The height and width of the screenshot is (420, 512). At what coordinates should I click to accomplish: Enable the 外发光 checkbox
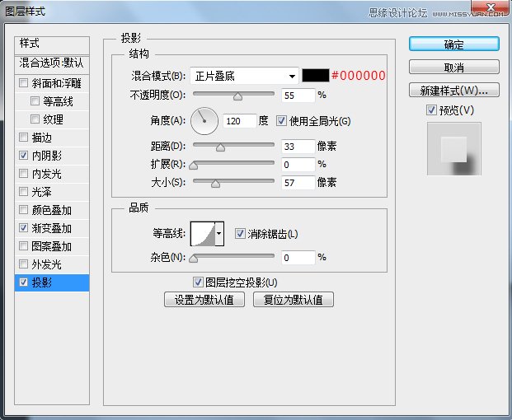(x=24, y=264)
